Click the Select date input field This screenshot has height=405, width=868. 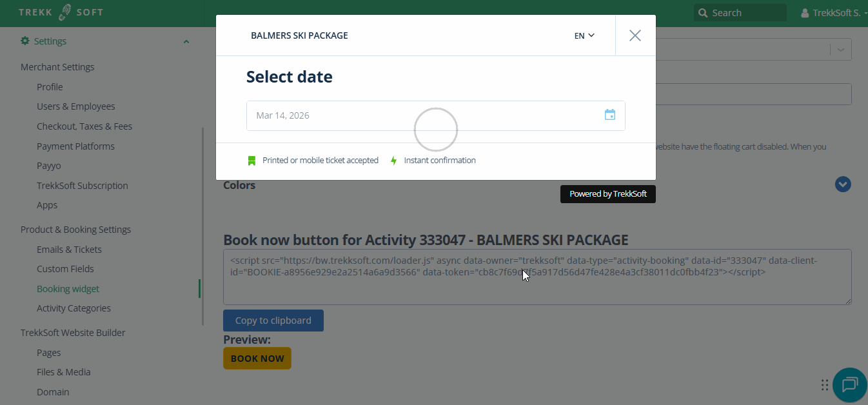point(419,115)
